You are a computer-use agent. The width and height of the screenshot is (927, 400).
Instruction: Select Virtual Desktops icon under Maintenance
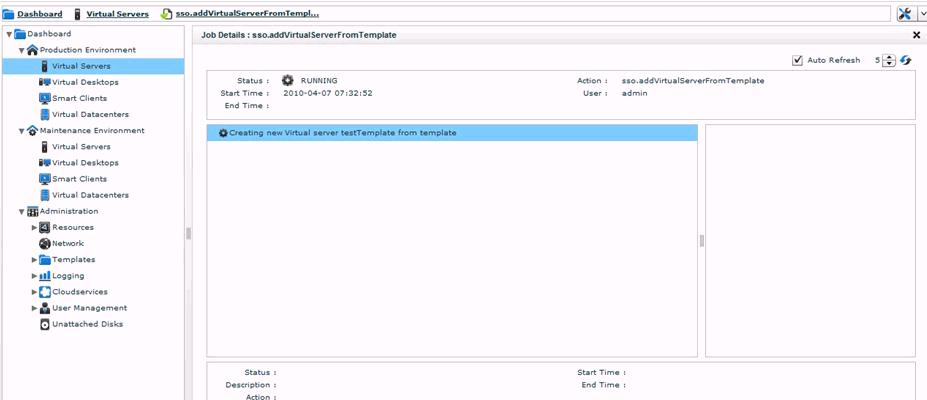(44, 162)
